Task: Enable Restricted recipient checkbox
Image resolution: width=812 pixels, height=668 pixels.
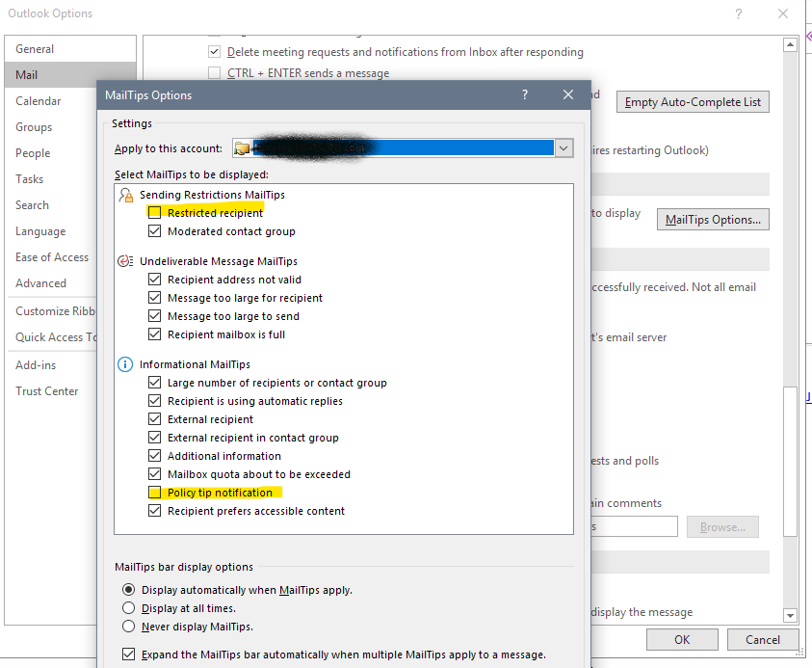Action: tap(154, 212)
